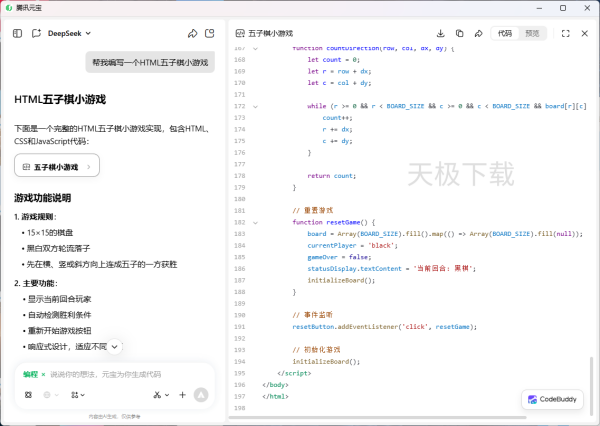Collapse code fold at line 172

click(255, 105)
